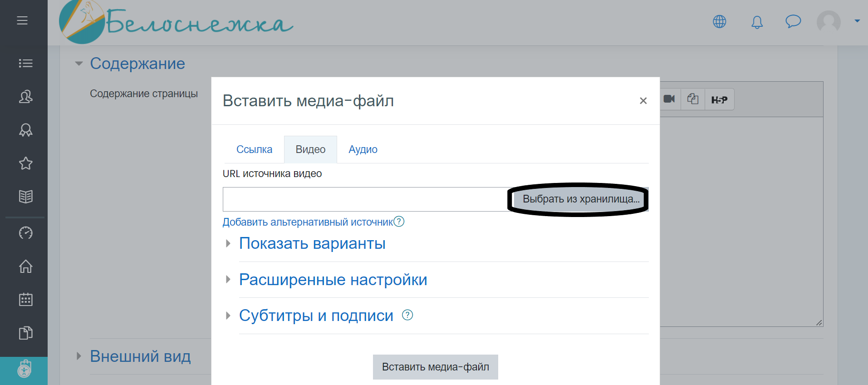This screenshot has height=385, width=868.
Task: Click the Выбрать из хранилища button
Action: pos(580,199)
